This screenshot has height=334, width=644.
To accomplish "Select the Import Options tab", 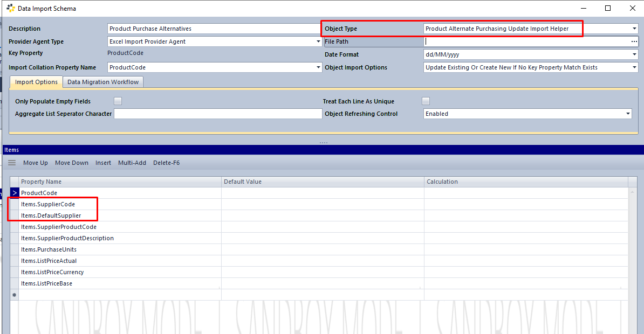I will pos(36,82).
